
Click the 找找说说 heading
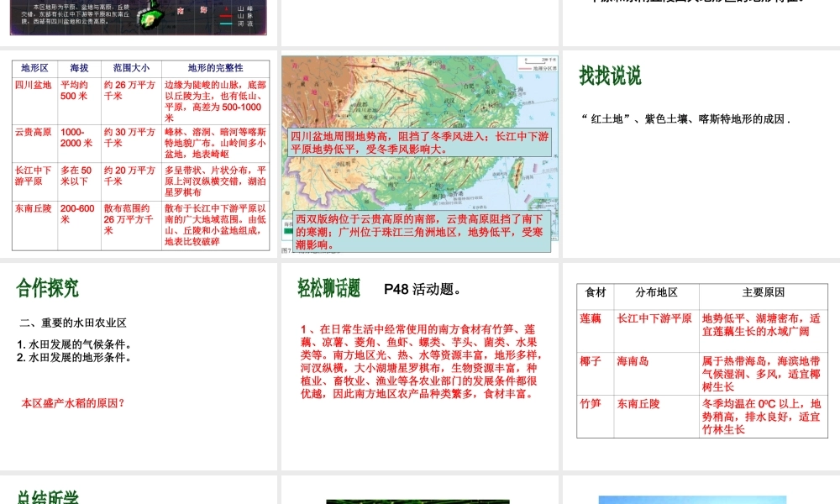pos(610,76)
